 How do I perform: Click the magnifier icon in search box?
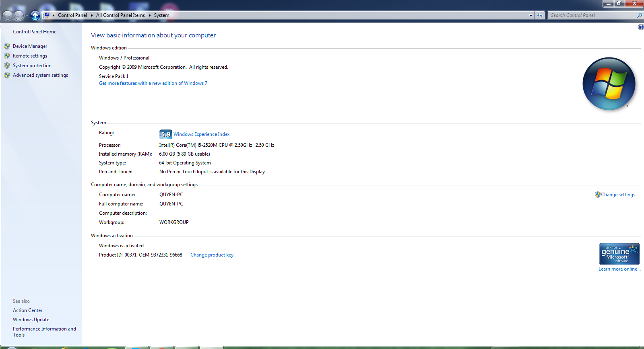click(x=640, y=15)
